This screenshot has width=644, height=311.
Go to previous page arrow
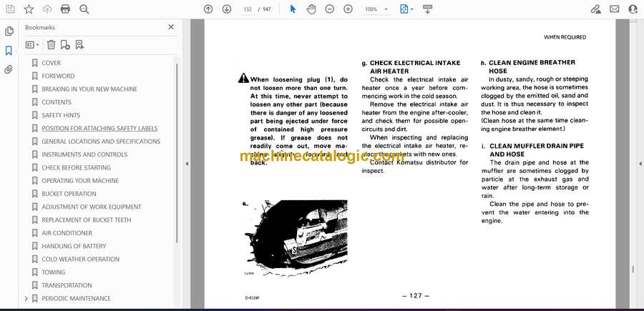(x=208, y=9)
